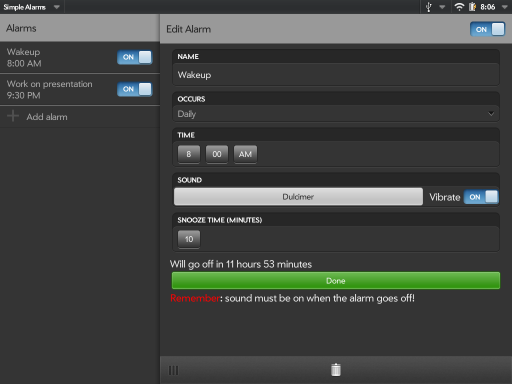
Task: Open the Simple Alarms app menu arrow
Action: point(57,7)
